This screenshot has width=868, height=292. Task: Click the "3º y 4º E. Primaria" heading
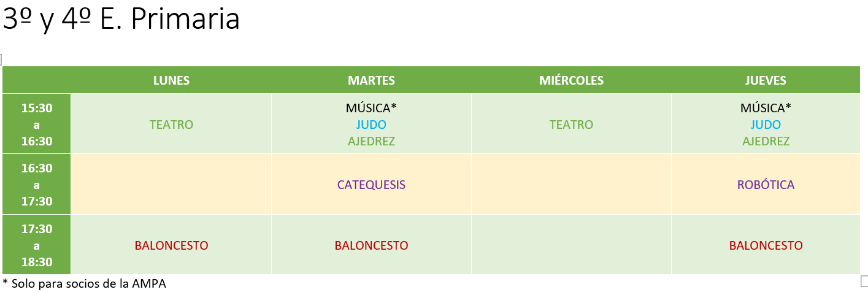(x=121, y=20)
